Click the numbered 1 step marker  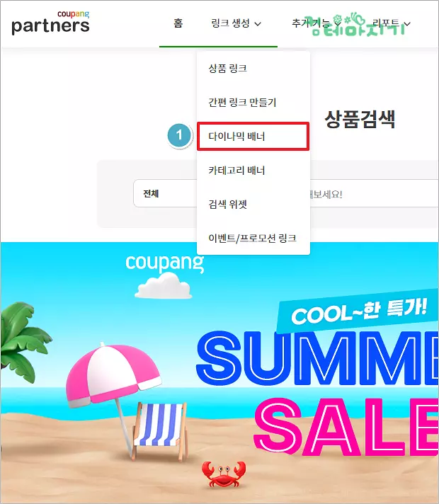tap(179, 135)
